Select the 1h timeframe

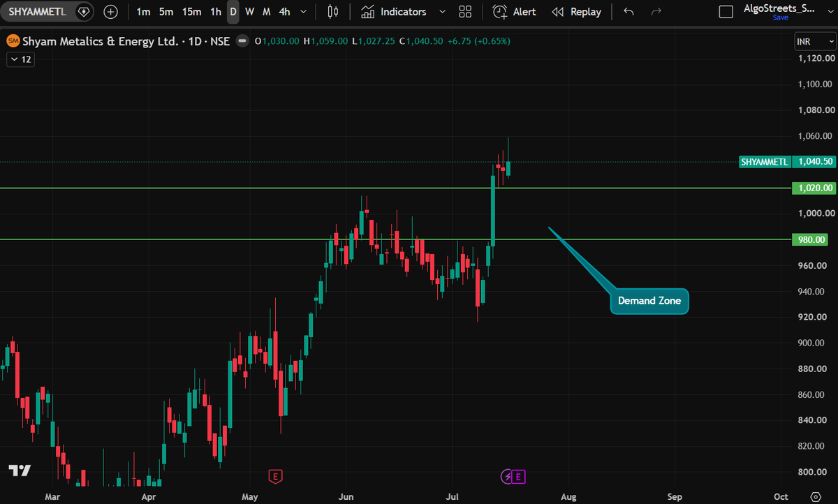pos(216,12)
